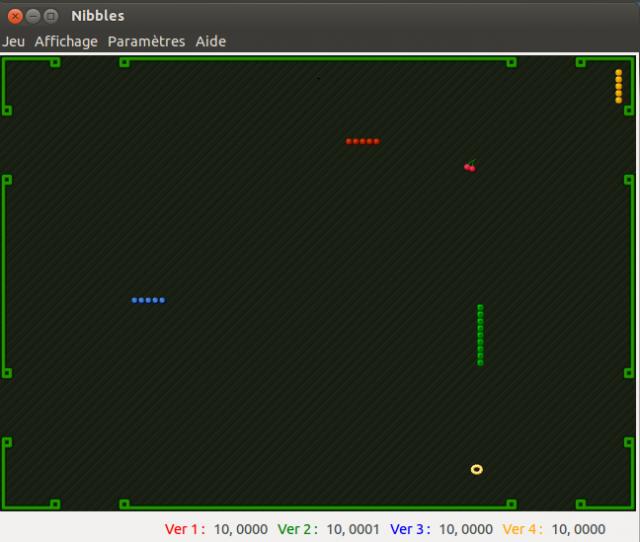This screenshot has width=640, height=542.
Task: Click the red worm
Action: click(x=363, y=141)
